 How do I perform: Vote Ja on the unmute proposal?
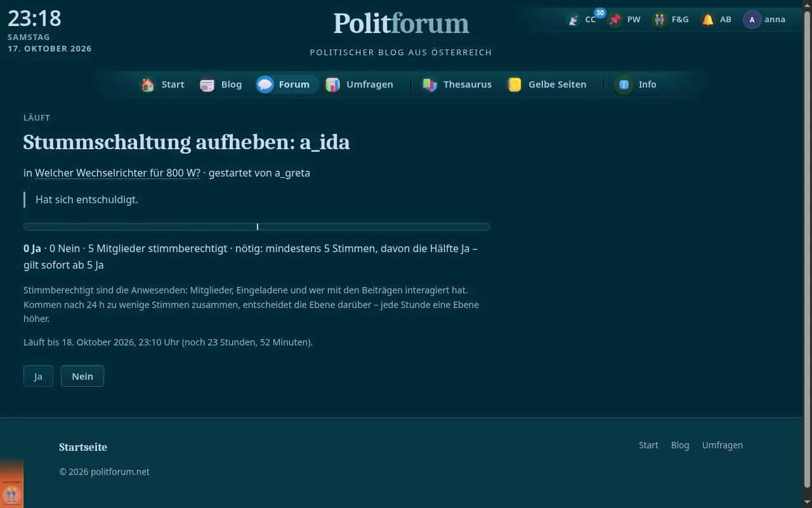pos(38,376)
